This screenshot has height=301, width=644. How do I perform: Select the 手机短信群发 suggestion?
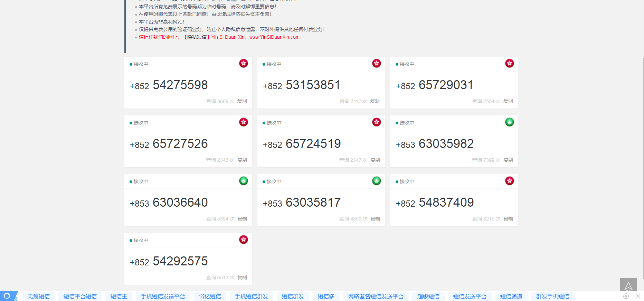pos(252,296)
